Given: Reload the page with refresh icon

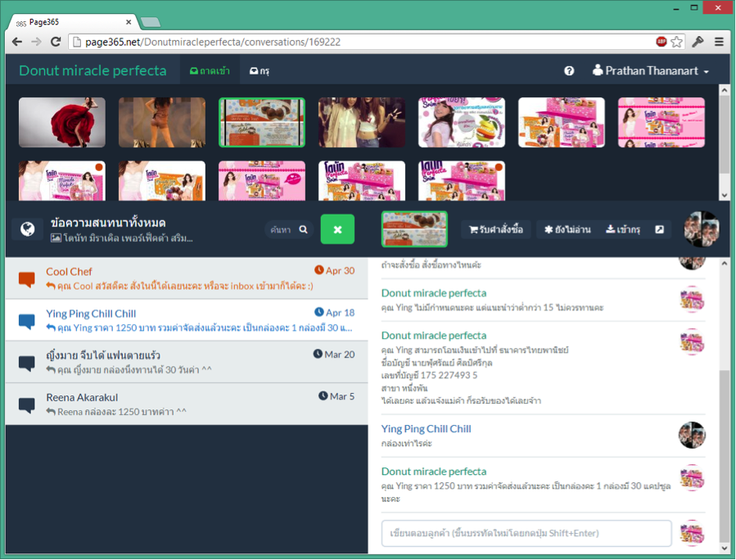Looking at the screenshot, I should pos(56,42).
